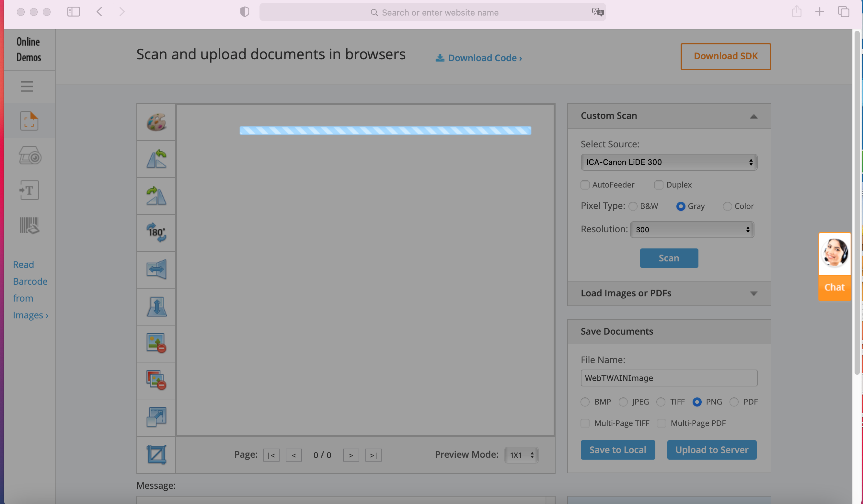Click the horizontal flip (mirror) icon
The image size is (863, 504).
tap(156, 269)
